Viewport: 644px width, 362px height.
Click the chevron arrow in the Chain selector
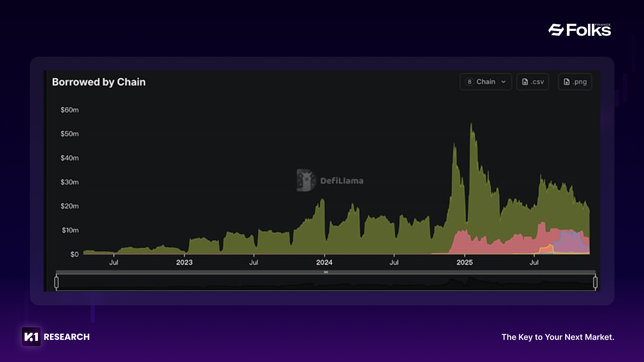[x=503, y=82]
